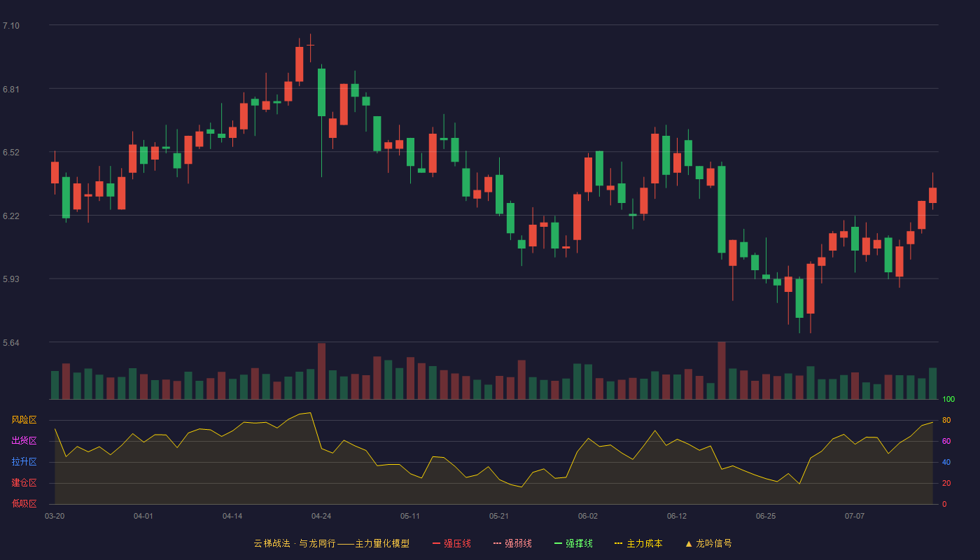
Task: Toggle the 龙吟信号 triangle legend item
Action: [708, 543]
